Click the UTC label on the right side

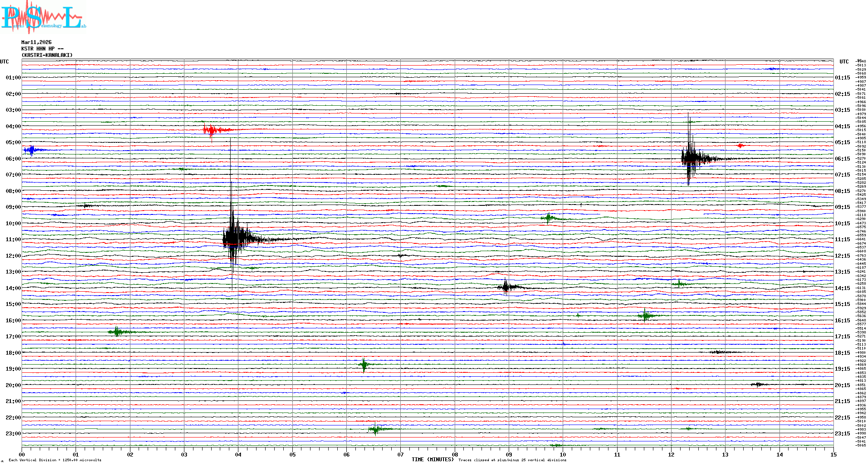pyautogui.click(x=844, y=62)
